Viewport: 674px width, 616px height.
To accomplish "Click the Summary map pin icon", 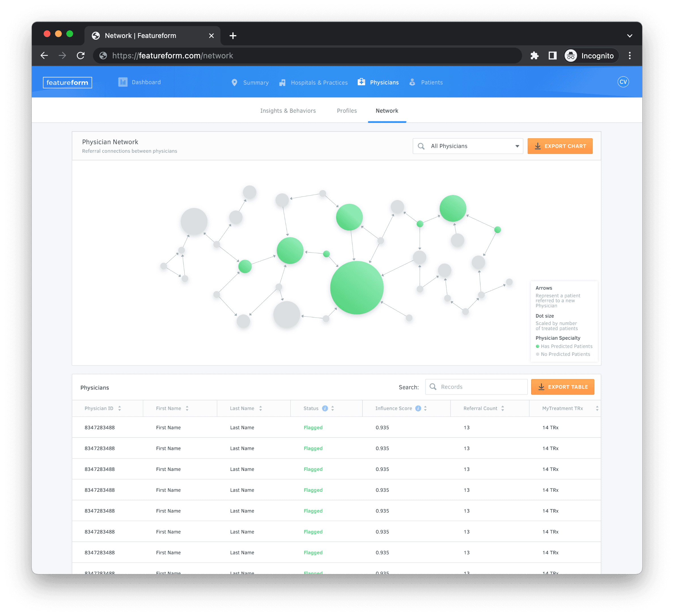I will tap(234, 82).
